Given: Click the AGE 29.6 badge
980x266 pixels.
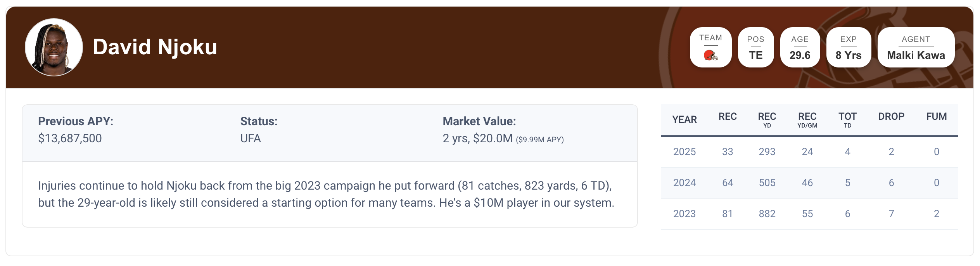Looking at the screenshot, I should [x=800, y=48].
